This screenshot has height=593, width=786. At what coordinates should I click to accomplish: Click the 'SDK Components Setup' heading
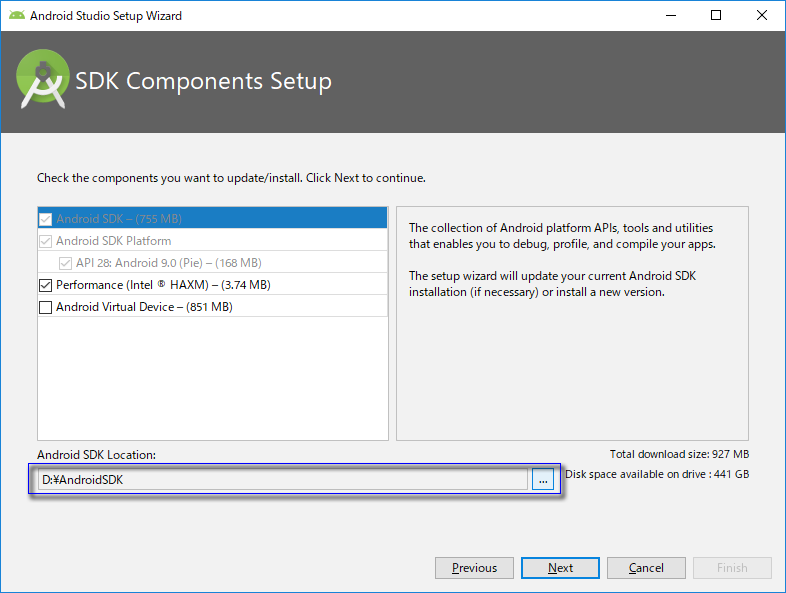(x=204, y=81)
